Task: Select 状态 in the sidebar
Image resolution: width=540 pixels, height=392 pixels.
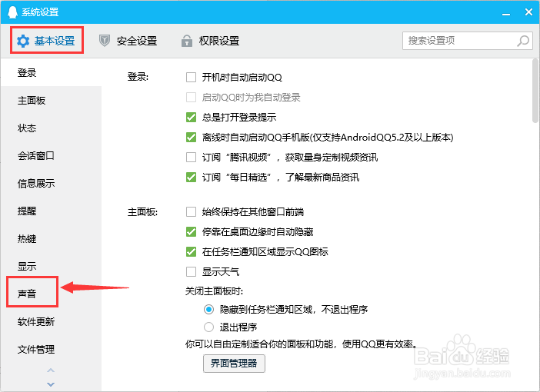Action: [51, 128]
